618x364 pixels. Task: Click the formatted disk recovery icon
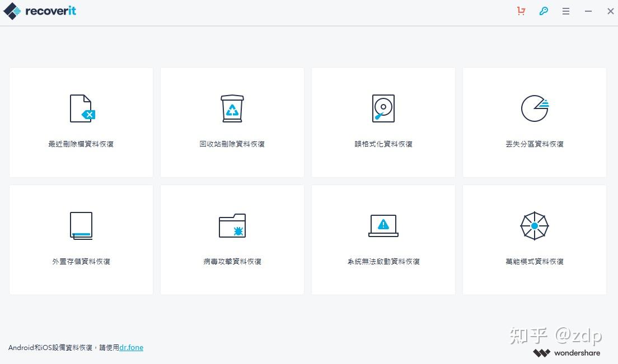(383, 108)
